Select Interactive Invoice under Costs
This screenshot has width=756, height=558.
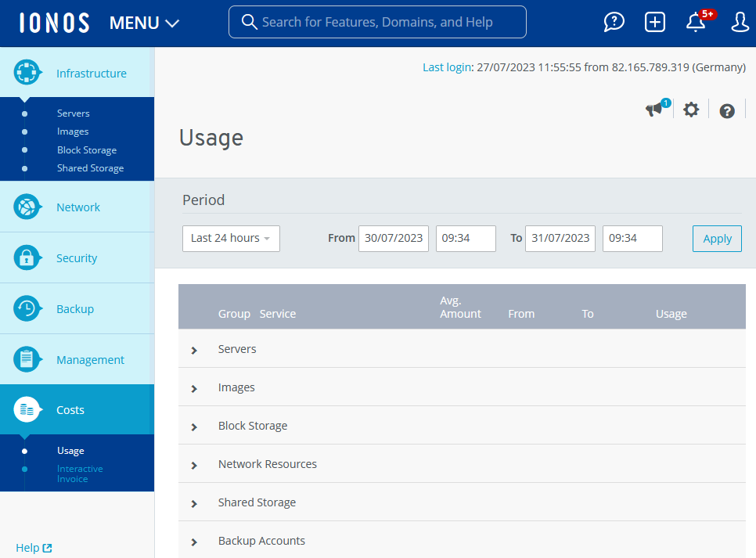[x=80, y=473]
